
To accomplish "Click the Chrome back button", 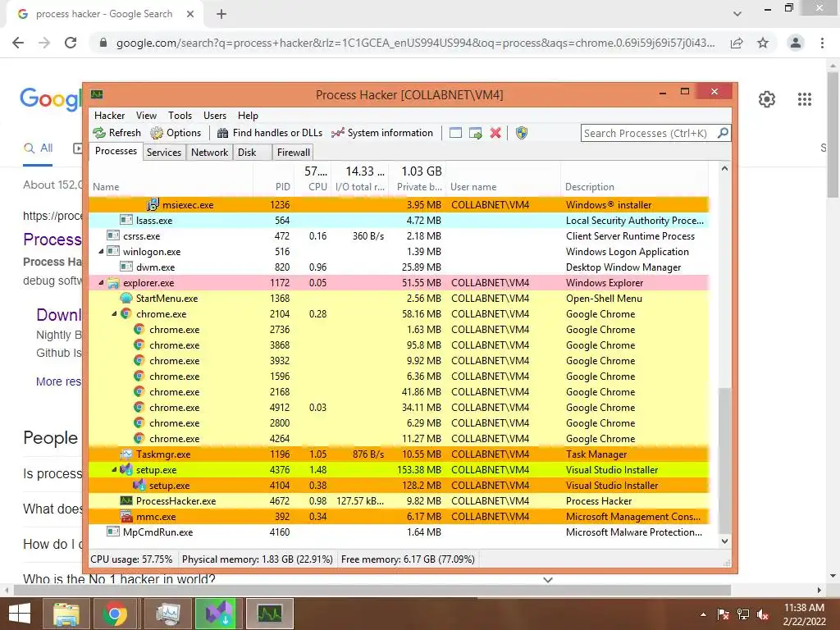I will point(18,43).
